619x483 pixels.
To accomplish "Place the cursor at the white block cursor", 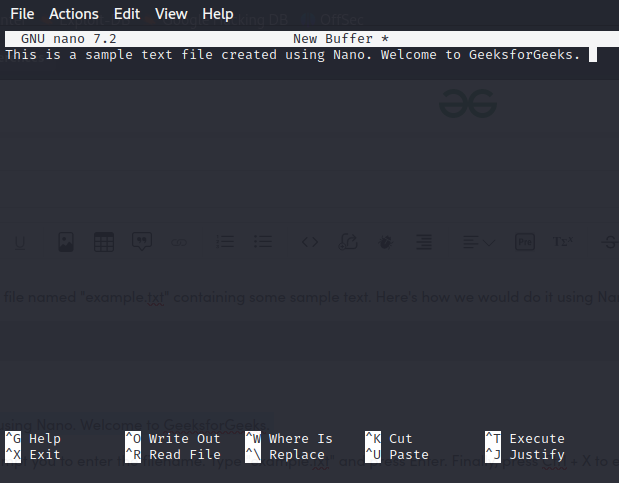I will pos(593,55).
